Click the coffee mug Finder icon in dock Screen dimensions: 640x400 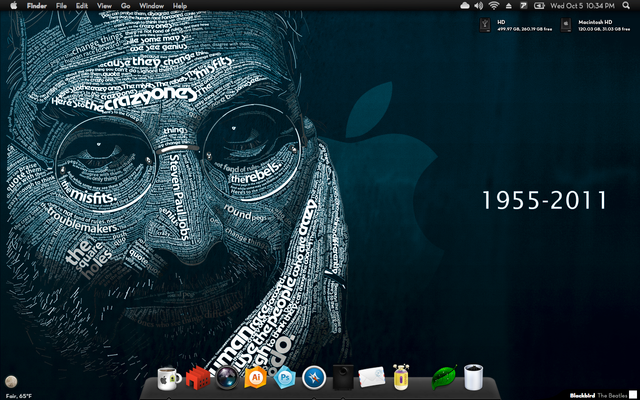(170, 377)
